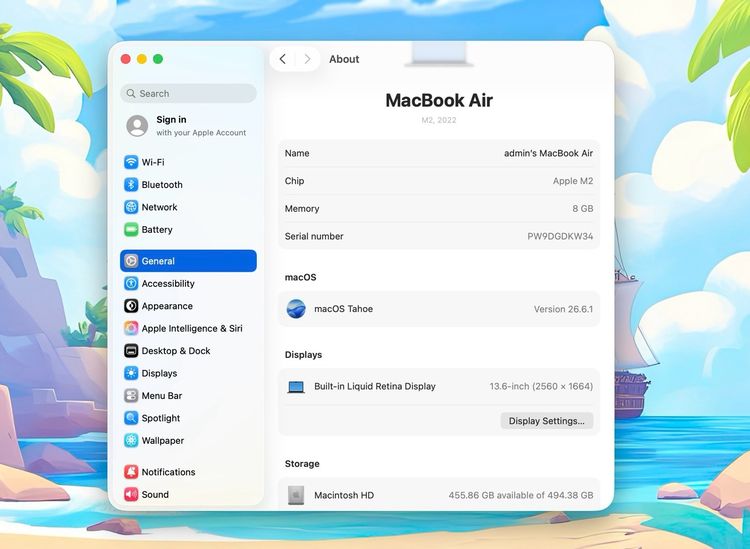This screenshot has height=549, width=750.
Task: Select the Menu Bar icon
Action: 131,396
